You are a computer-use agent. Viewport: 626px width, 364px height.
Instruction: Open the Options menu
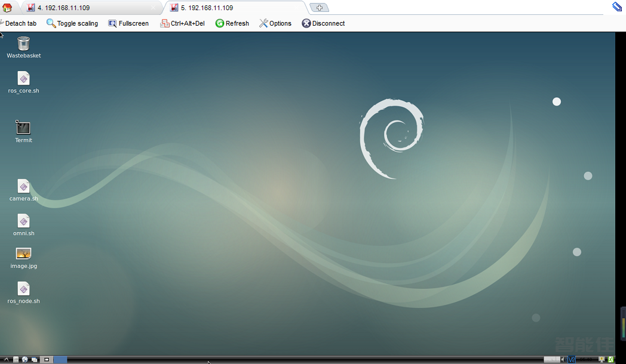(x=275, y=23)
